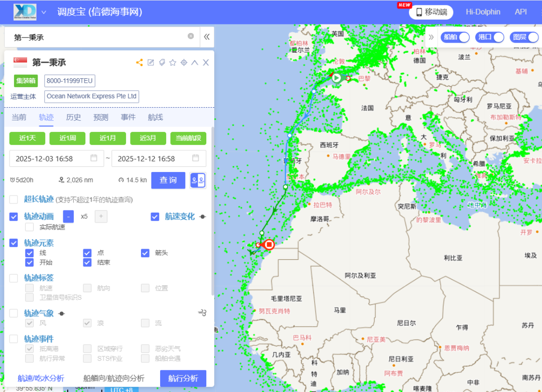
Task: Toggle the 图层 layers switch
Action: coord(524,37)
